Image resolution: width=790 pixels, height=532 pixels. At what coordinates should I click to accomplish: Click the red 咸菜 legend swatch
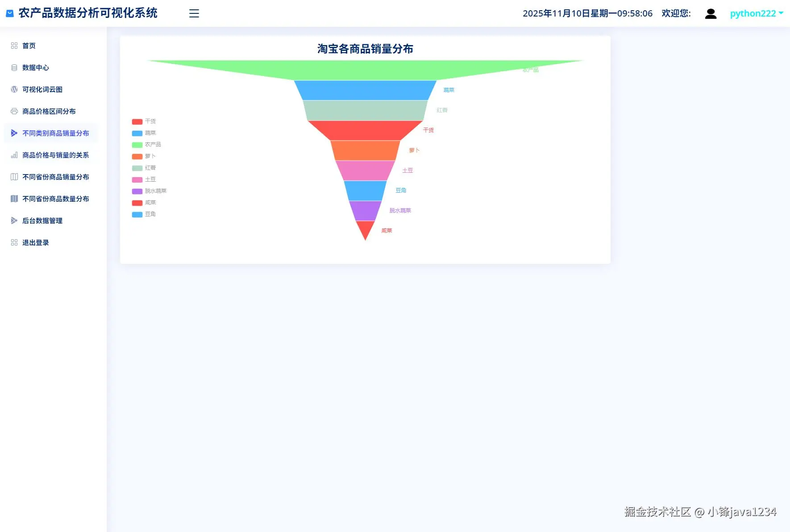[x=137, y=203]
